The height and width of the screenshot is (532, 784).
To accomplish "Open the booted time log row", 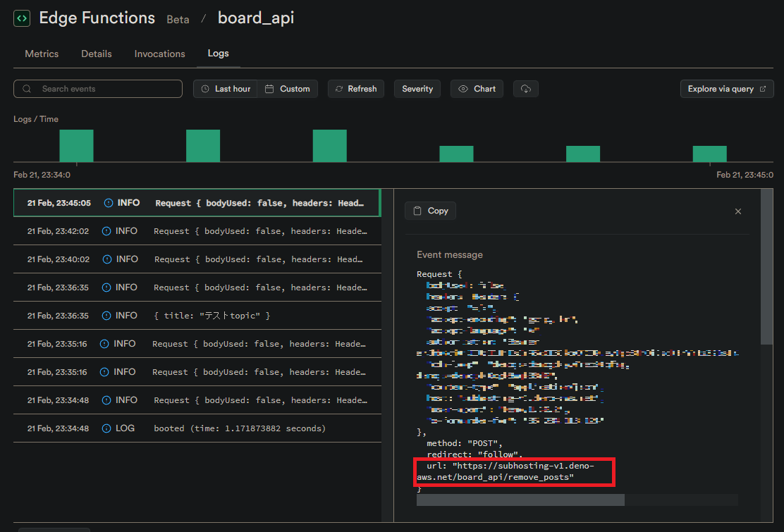I will (197, 428).
